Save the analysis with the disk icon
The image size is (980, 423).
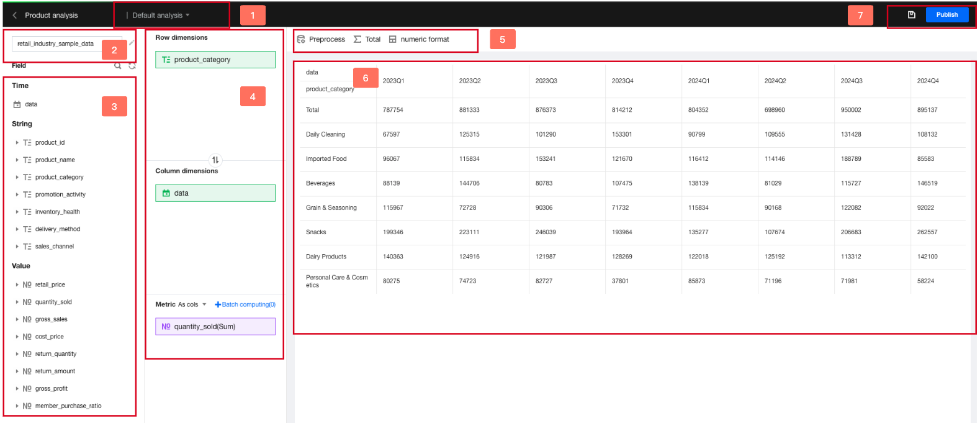(x=911, y=15)
